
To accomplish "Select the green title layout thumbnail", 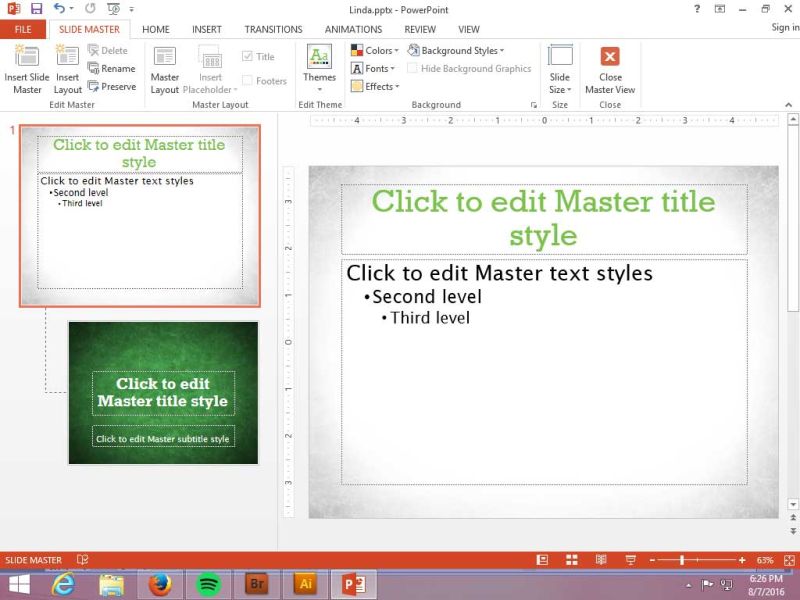I will coord(163,392).
